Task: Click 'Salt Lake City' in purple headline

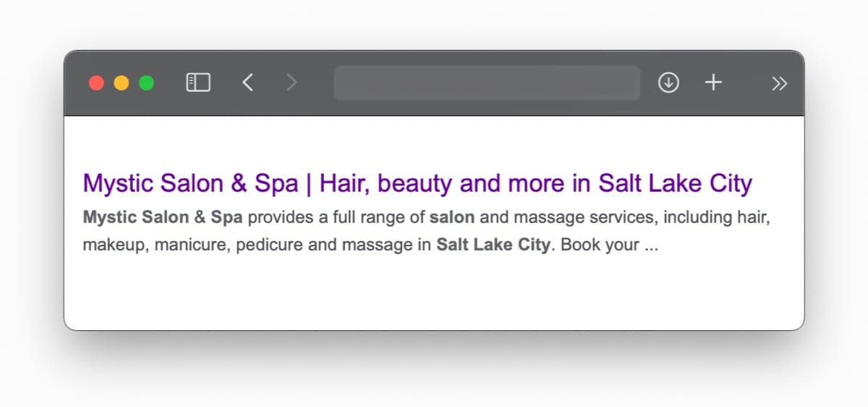Action: click(x=675, y=183)
